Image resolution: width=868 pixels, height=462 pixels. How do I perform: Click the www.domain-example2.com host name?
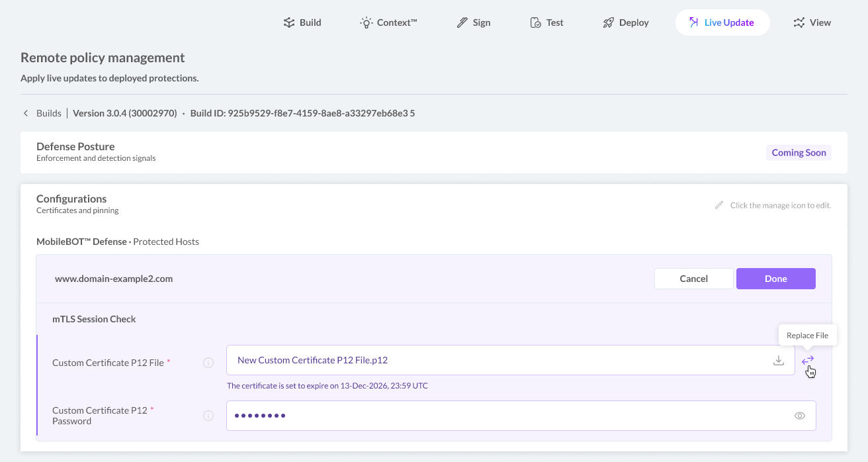114,279
